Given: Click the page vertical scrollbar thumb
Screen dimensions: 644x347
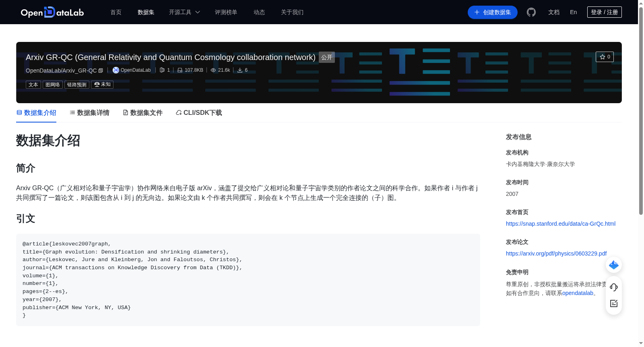Looking at the screenshot, I should tap(641, 111).
